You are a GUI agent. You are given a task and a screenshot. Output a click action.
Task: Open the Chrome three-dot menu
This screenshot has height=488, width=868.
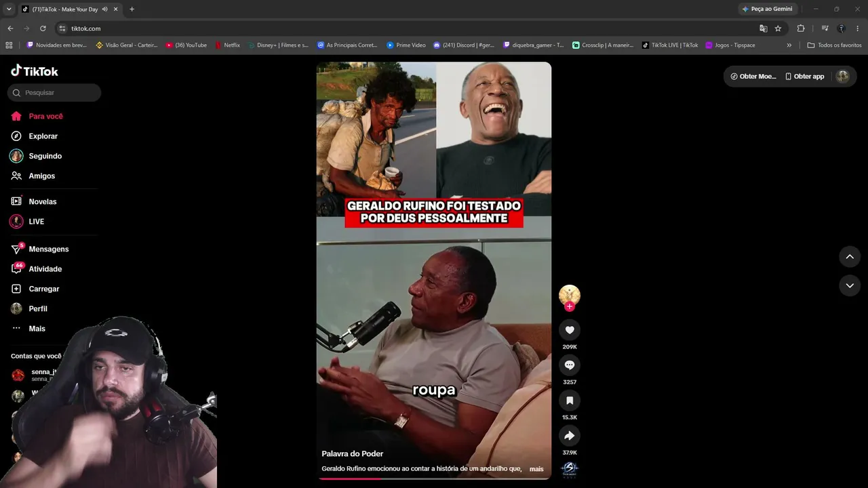tap(858, 28)
